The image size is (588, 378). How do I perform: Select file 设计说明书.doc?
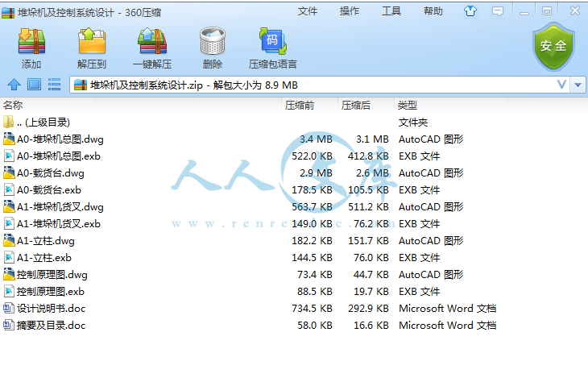point(294,308)
